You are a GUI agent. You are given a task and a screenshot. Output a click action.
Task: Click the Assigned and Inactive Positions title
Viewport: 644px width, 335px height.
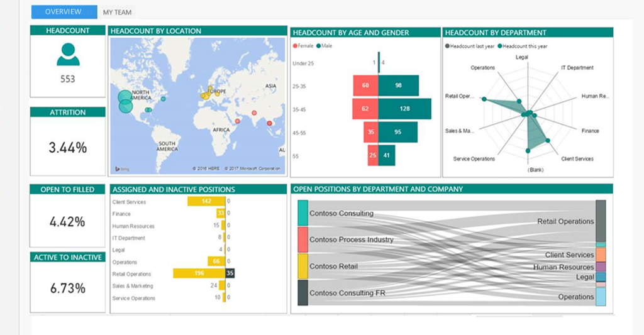(x=174, y=189)
